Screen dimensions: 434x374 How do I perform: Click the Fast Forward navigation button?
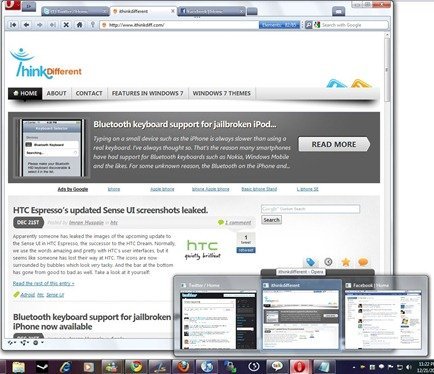point(53,25)
